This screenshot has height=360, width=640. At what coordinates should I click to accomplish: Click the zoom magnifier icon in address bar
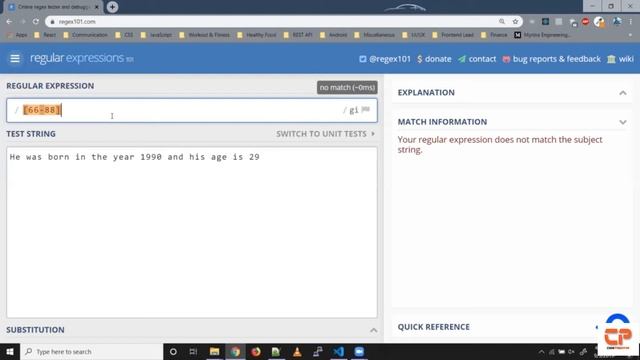click(502, 22)
